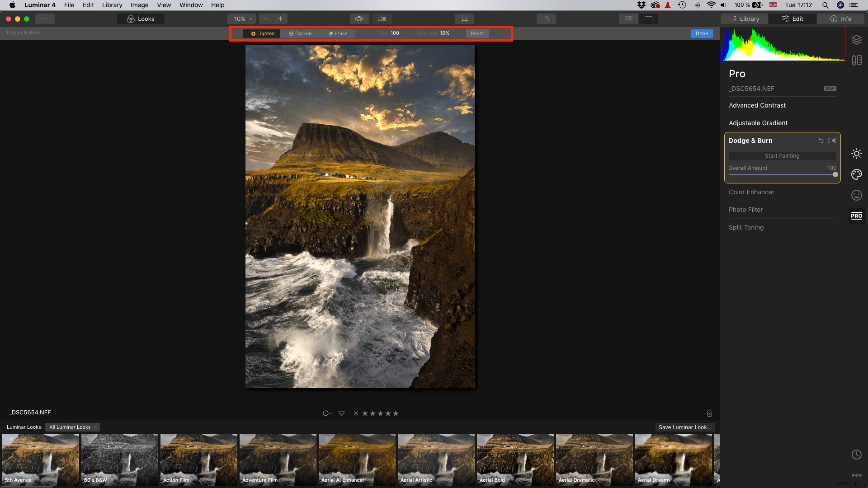Select the Aerial Dramatic look thumbnail
This screenshot has height=488, width=868.
(594, 460)
